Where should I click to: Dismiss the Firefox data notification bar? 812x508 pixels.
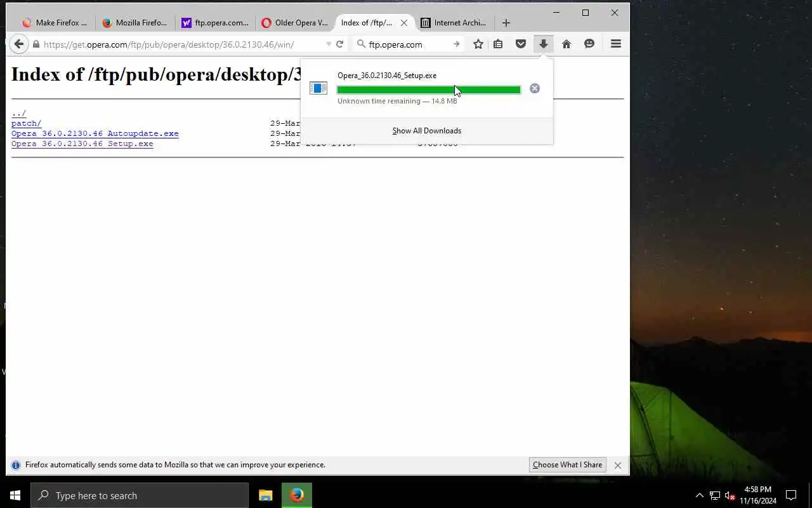point(618,465)
